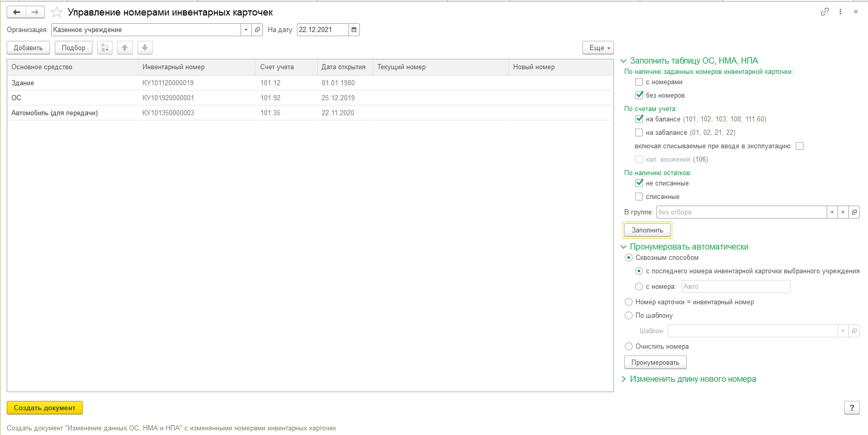Image resolution: width=868 pixels, height=435 pixels.
Task: Click the organization field 'Казенное учреждение'
Action: 146,30
